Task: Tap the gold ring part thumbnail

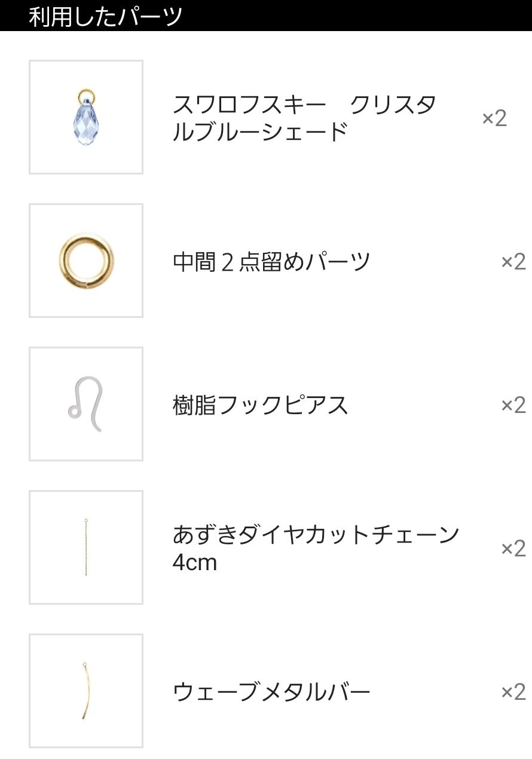Action: (x=86, y=261)
